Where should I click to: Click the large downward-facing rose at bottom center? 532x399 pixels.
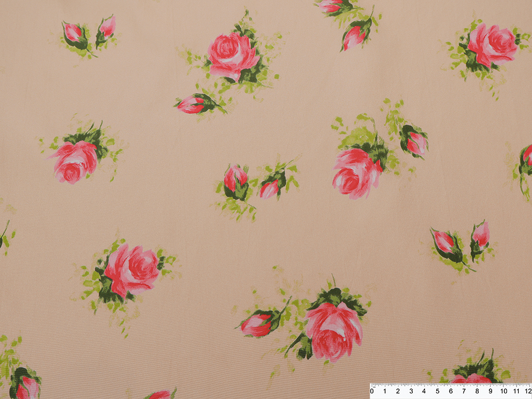click(334, 329)
